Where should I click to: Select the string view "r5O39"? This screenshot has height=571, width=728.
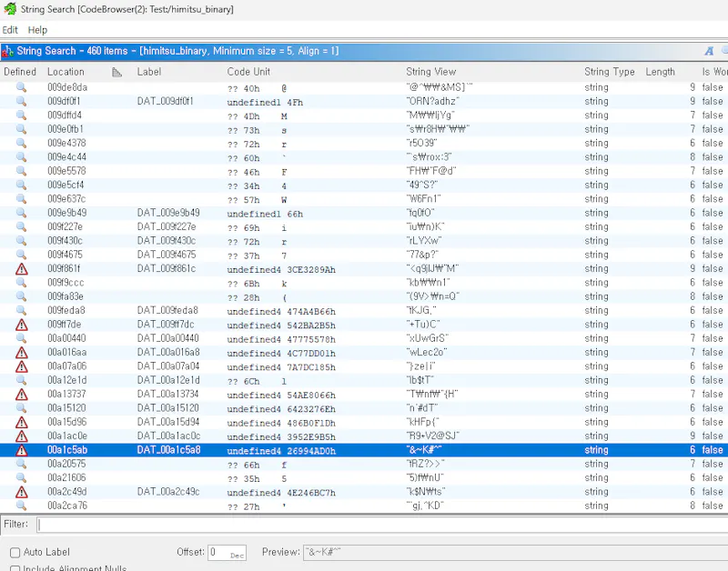tap(421, 143)
